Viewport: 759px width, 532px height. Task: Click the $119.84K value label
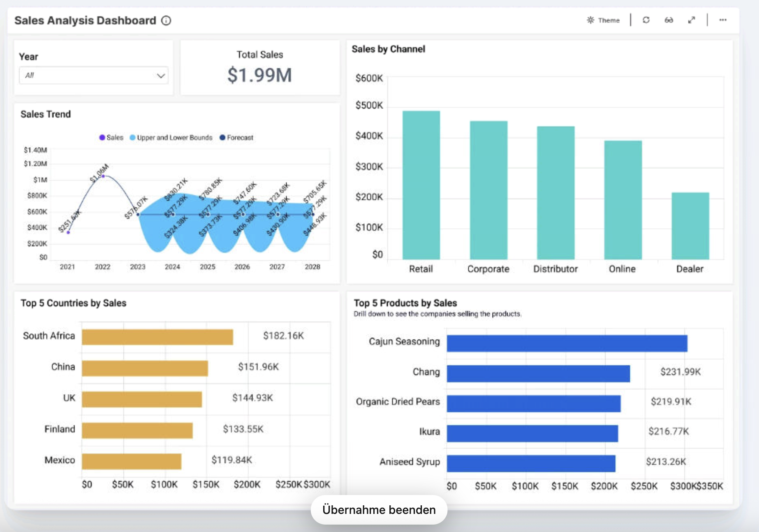click(x=231, y=460)
